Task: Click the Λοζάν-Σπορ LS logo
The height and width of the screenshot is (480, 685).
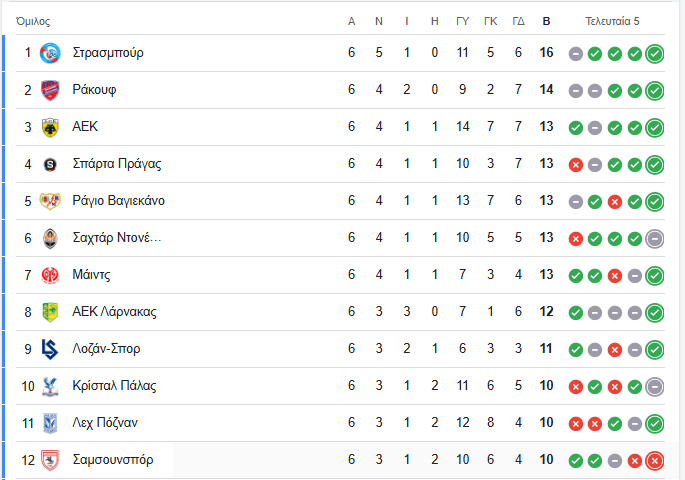Action: [x=50, y=349]
